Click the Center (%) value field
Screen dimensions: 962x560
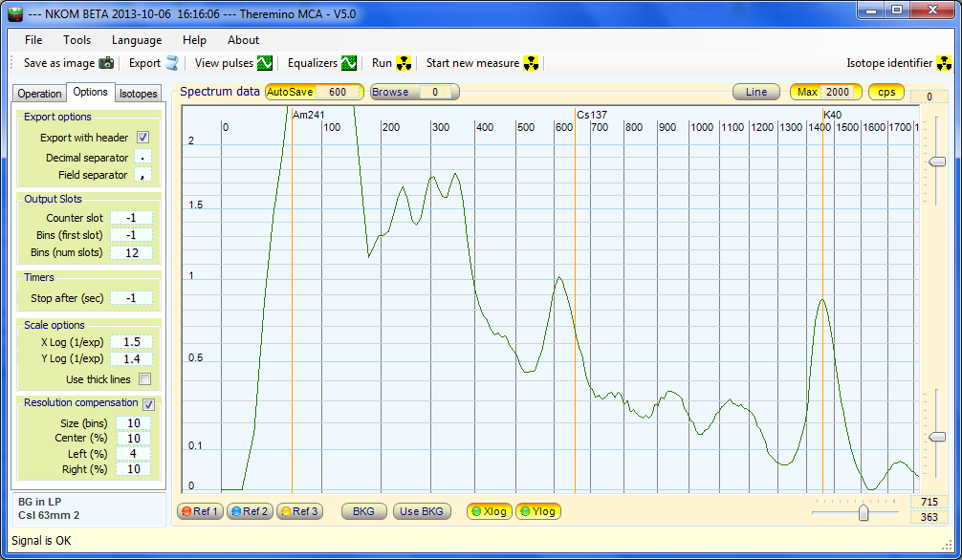point(133,438)
